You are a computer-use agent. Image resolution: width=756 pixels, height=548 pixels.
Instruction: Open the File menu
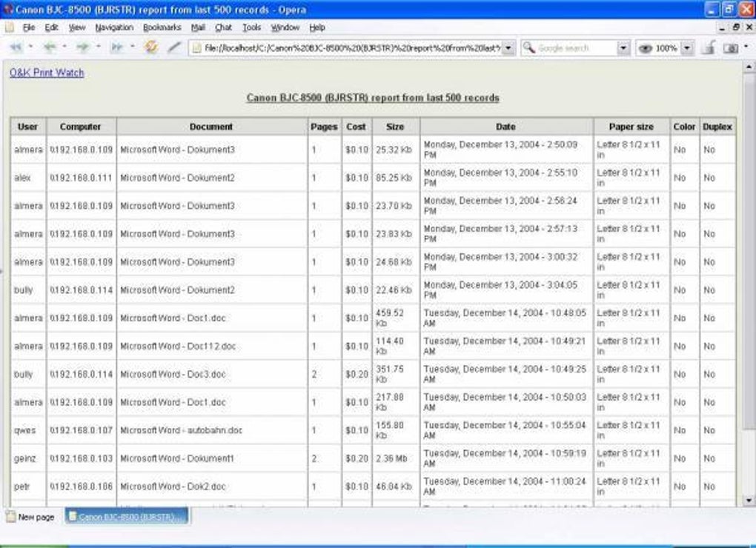[x=29, y=27]
